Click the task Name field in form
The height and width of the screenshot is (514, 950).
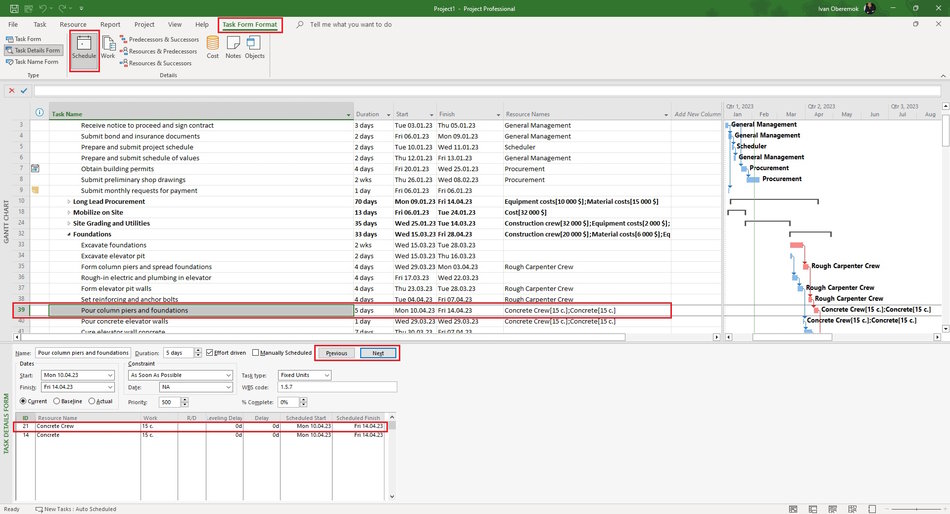[x=82, y=353]
